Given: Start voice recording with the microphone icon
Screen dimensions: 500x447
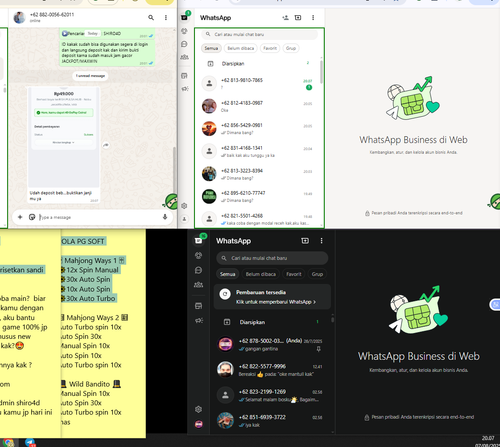Looking at the screenshot, I should tap(165, 217).
